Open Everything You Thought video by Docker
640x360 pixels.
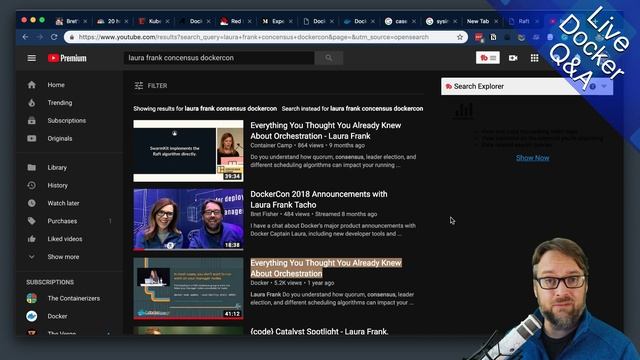point(326,268)
